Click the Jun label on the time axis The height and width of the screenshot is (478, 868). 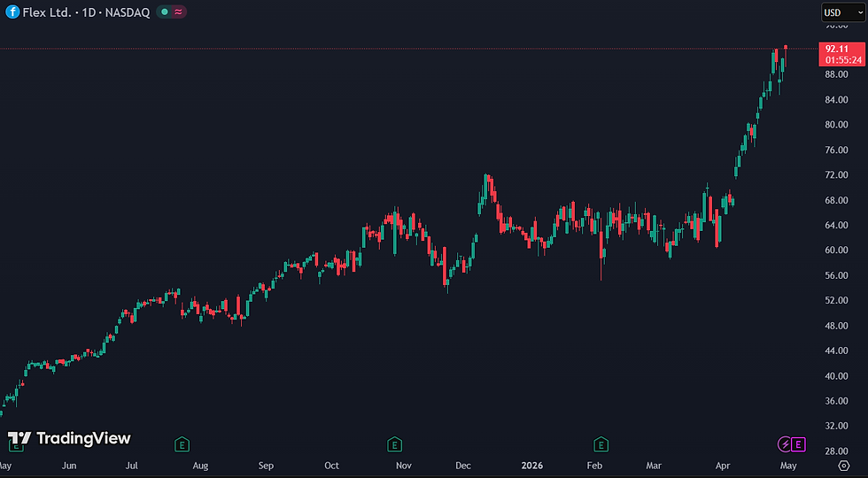[x=69, y=466]
